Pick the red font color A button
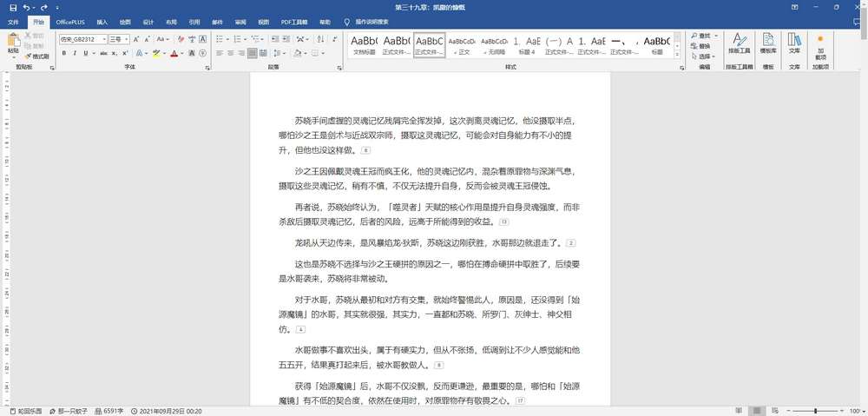 pyautogui.click(x=174, y=53)
